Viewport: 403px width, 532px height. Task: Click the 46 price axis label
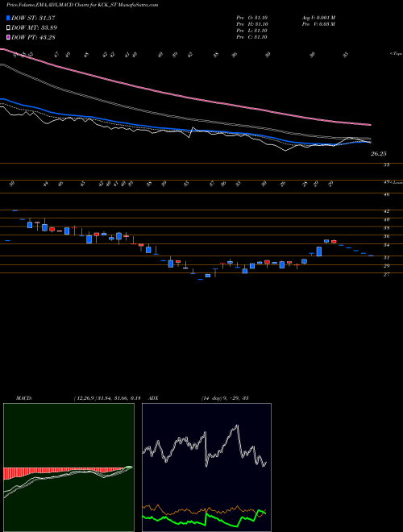pyautogui.click(x=386, y=195)
